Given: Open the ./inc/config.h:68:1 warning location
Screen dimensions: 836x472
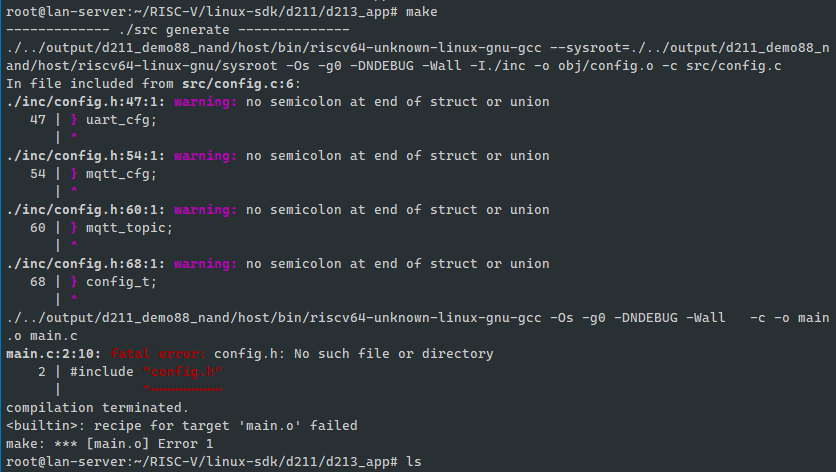Looking at the screenshot, I should [86, 263].
